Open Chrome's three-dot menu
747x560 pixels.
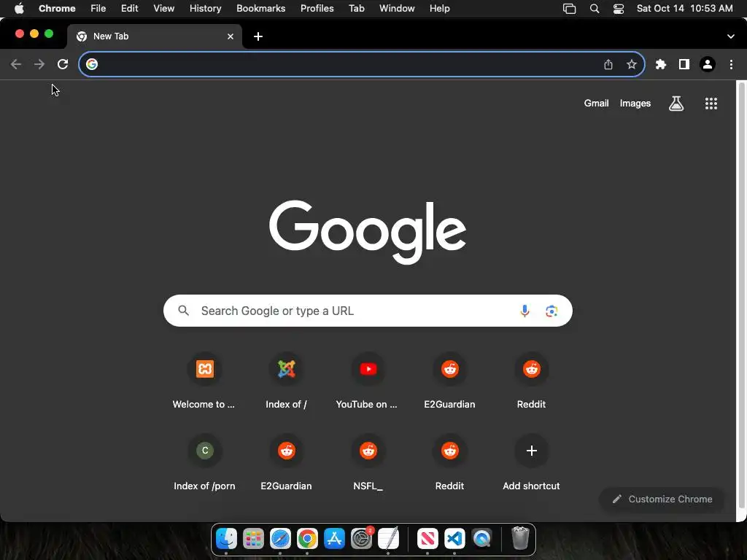pyautogui.click(x=731, y=64)
